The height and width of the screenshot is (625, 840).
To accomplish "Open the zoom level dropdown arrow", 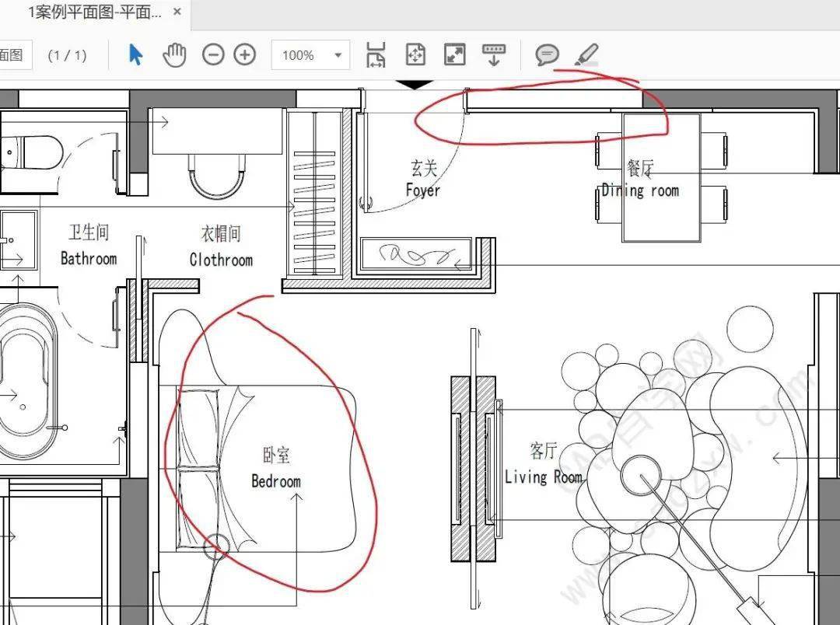I will coord(338,55).
